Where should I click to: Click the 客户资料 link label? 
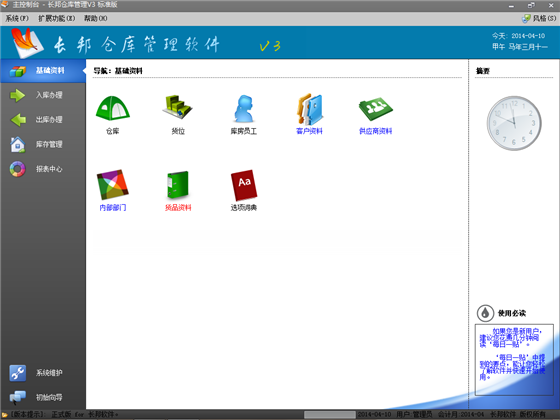point(309,131)
